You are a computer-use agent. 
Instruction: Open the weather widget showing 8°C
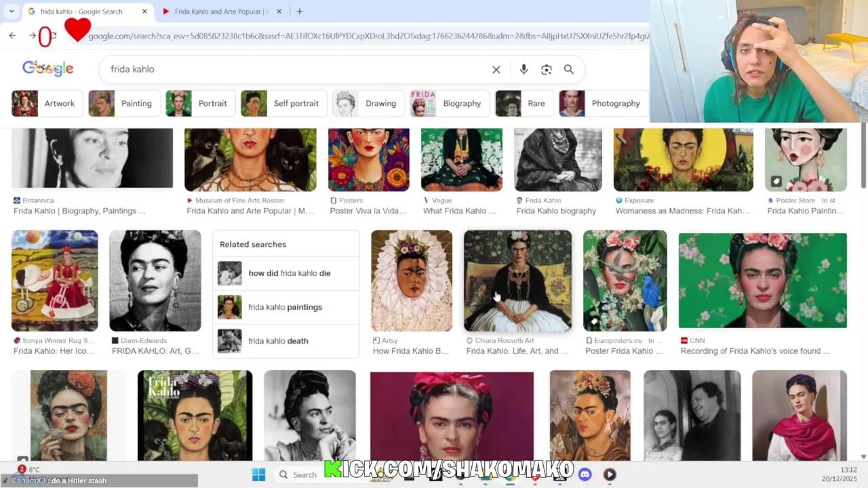tap(28, 470)
